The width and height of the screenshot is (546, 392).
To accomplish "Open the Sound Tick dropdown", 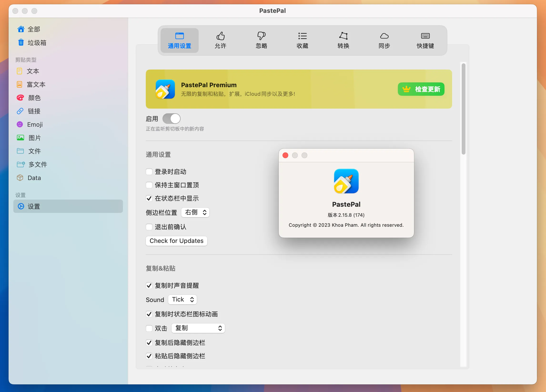I will pos(182,299).
